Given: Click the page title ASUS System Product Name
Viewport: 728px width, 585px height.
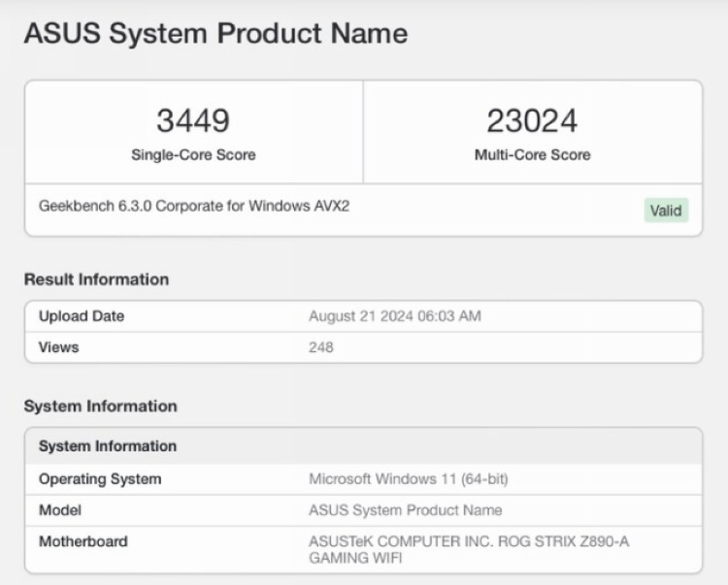Looking at the screenshot, I should (x=215, y=34).
